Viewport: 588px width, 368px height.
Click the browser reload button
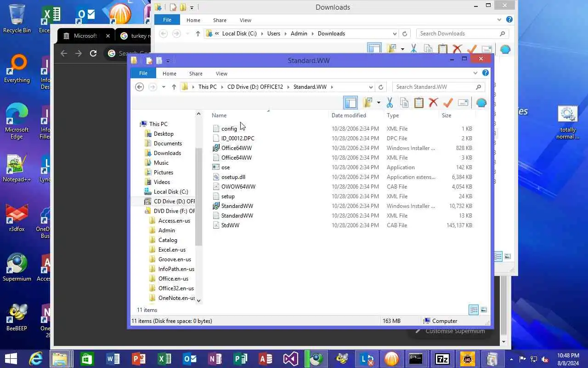click(93, 53)
